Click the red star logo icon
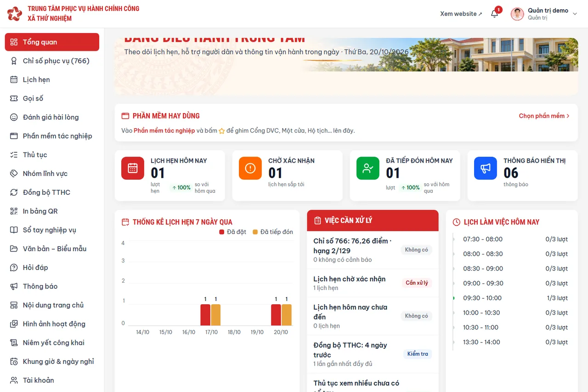 [14, 14]
